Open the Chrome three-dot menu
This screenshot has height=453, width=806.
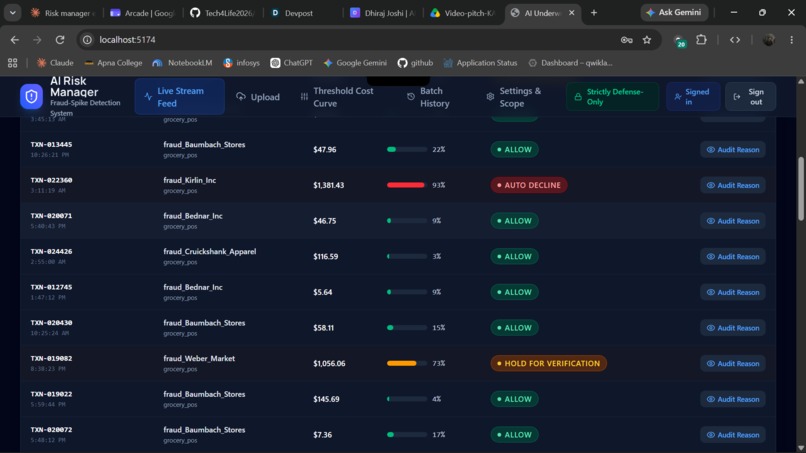coord(792,40)
